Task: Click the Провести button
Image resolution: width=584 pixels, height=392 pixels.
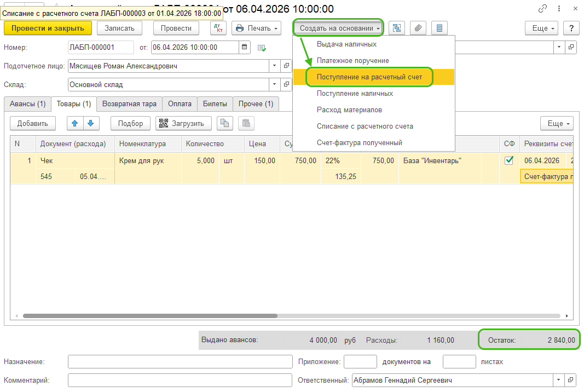Action: click(176, 28)
